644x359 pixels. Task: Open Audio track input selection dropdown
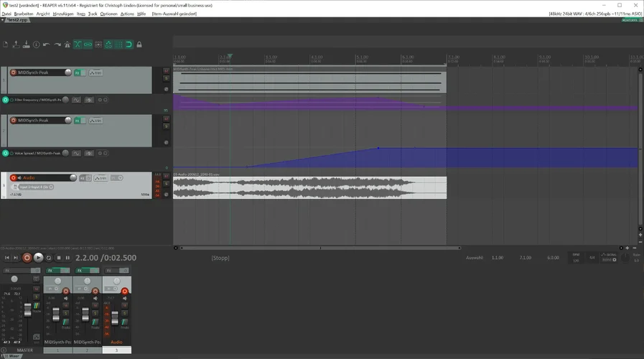click(36, 187)
